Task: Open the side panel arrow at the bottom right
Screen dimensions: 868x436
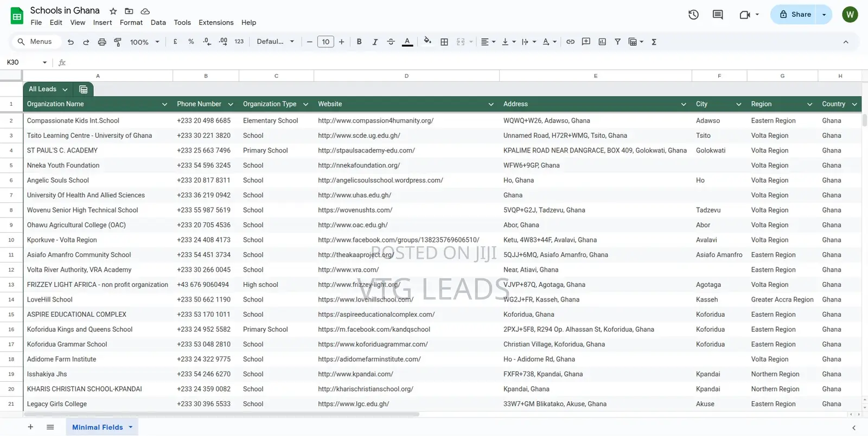Action: coord(854,428)
